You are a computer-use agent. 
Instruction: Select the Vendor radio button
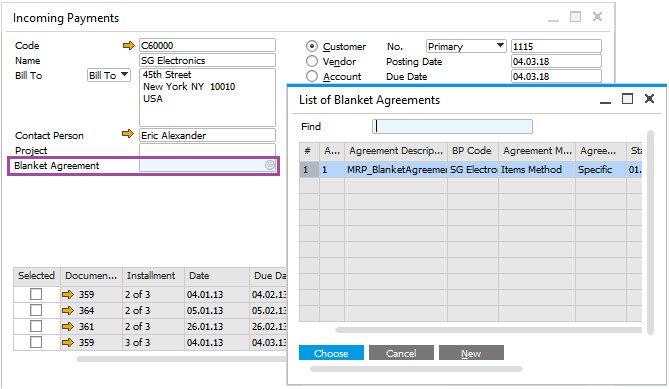[x=312, y=61]
